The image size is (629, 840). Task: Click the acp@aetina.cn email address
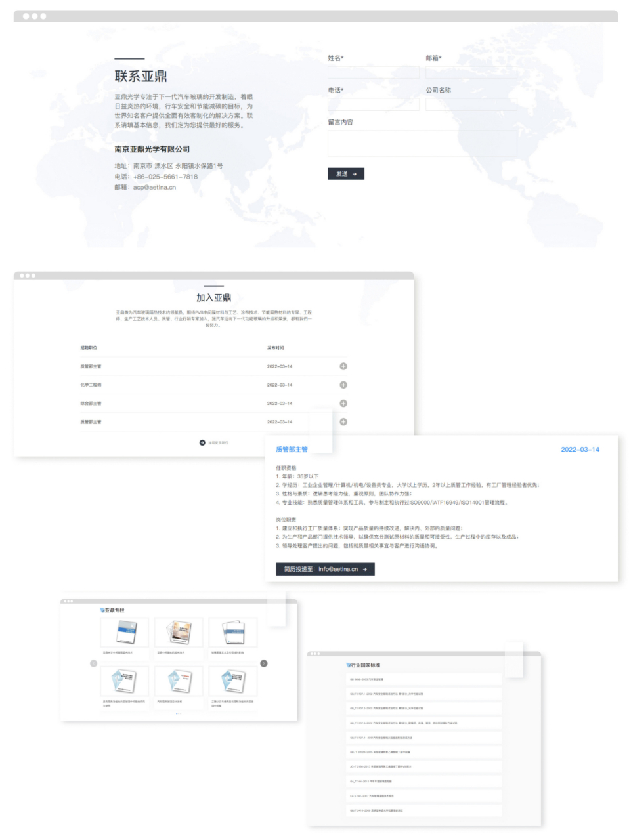tap(154, 187)
